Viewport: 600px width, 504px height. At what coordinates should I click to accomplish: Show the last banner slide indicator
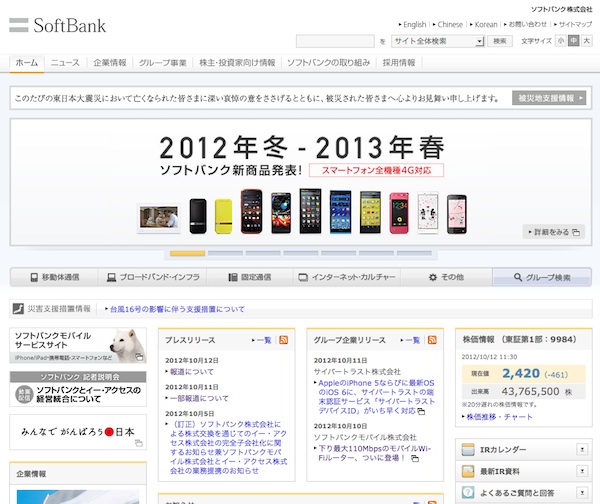pos(414,253)
